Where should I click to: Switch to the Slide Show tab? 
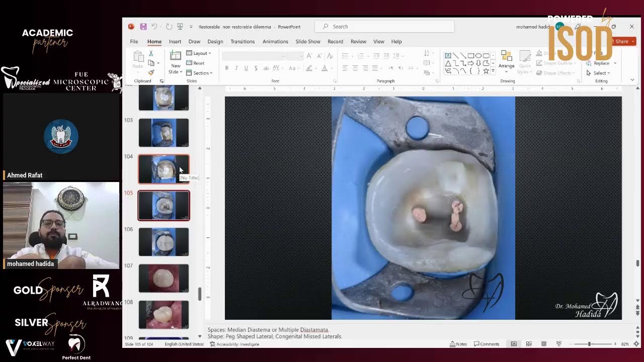point(308,42)
